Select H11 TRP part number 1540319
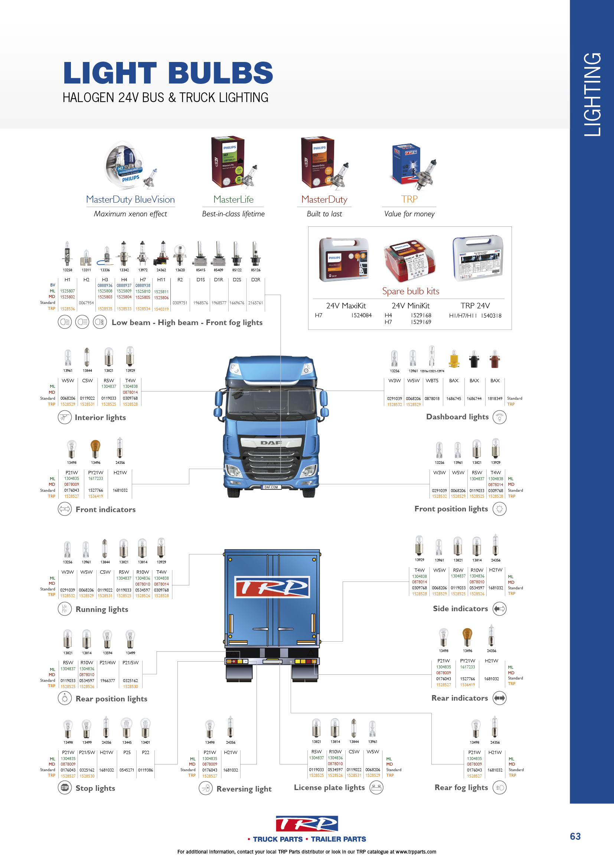Screen dimensions: 614x868 click(x=161, y=309)
